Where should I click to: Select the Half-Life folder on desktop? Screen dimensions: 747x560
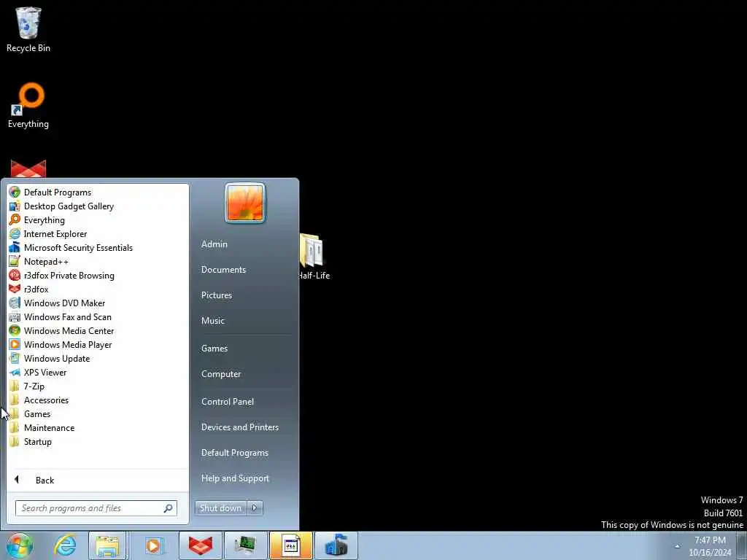tap(314, 256)
